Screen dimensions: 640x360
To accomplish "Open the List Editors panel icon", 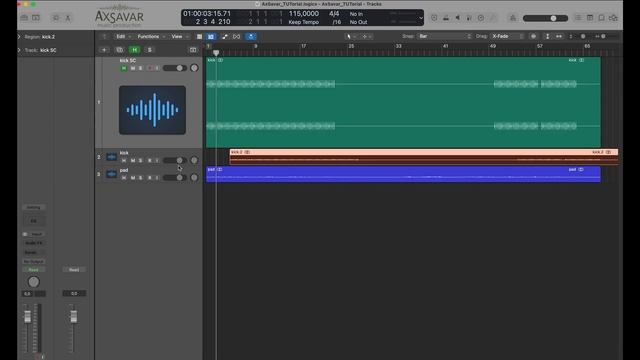I will (578, 18).
